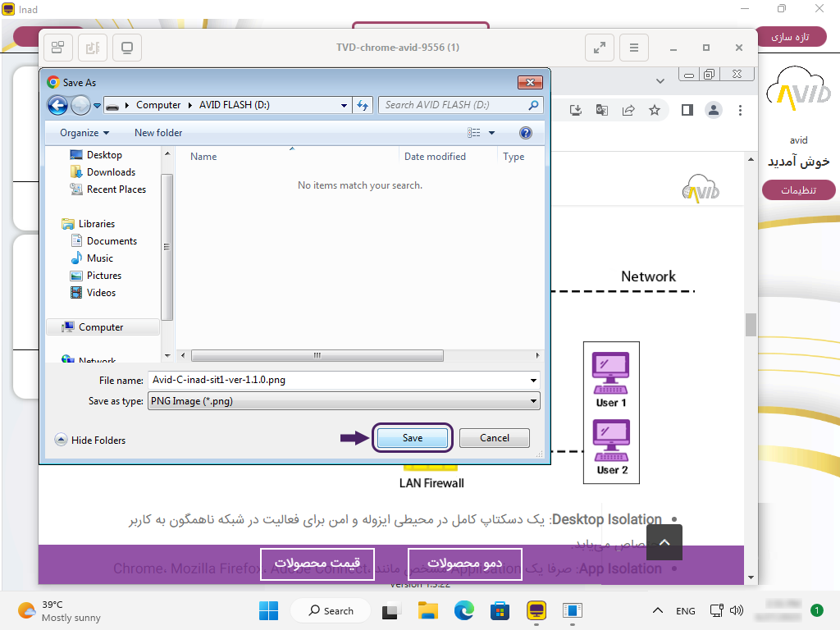The image size is (840, 630).
Task: Open the Help icon in Save As
Action: [526, 133]
